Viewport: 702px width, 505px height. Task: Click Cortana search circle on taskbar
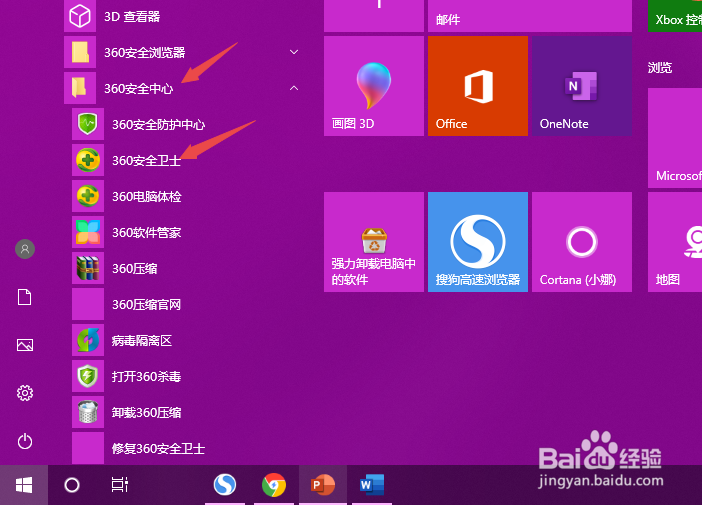tap(72, 485)
